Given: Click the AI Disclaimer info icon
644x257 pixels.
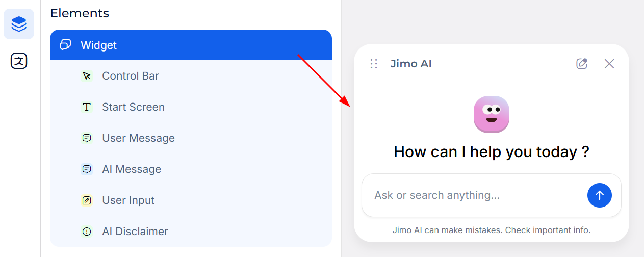Looking at the screenshot, I should (x=87, y=232).
